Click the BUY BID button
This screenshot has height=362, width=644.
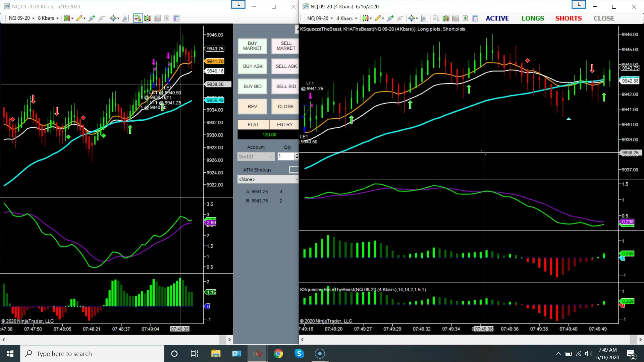click(x=252, y=86)
